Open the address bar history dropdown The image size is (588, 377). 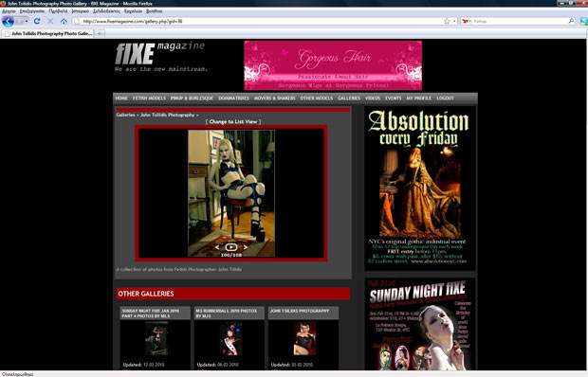click(x=454, y=22)
